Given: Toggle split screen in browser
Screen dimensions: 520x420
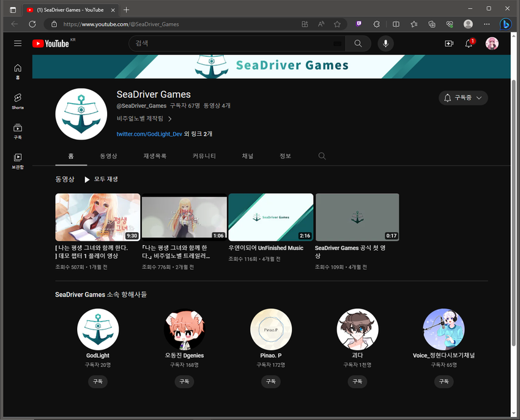Looking at the screenshot, I should (396, 24).
